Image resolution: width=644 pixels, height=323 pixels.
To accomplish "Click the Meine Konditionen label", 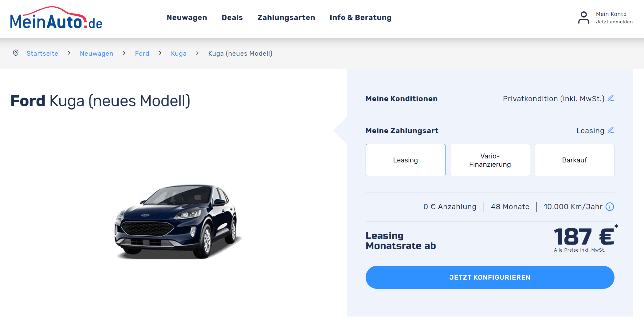I will tap(402, 99).
